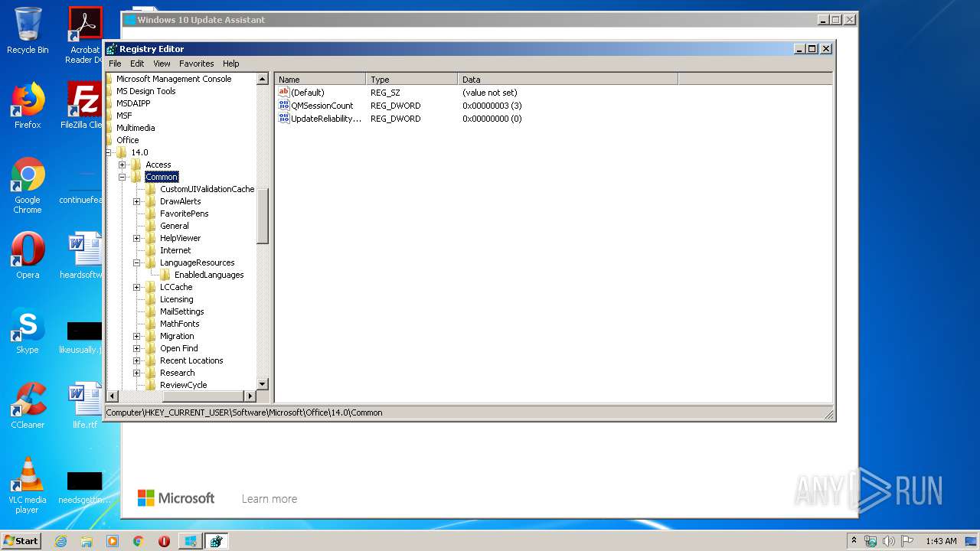
Task: Click the volume icon in system tray
Action: [889, 541]
